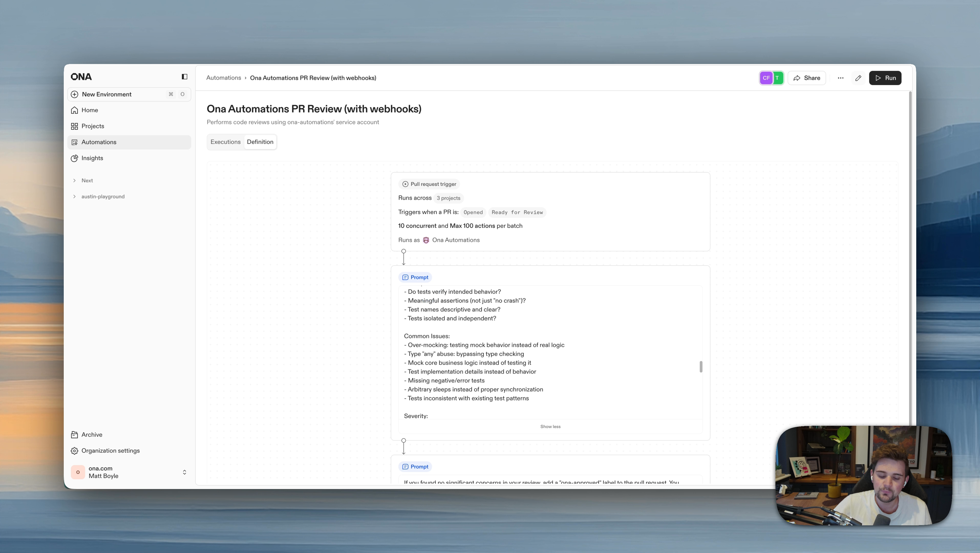Click the Share button
This screenshot has height=553, width=980.
[806, 78]
